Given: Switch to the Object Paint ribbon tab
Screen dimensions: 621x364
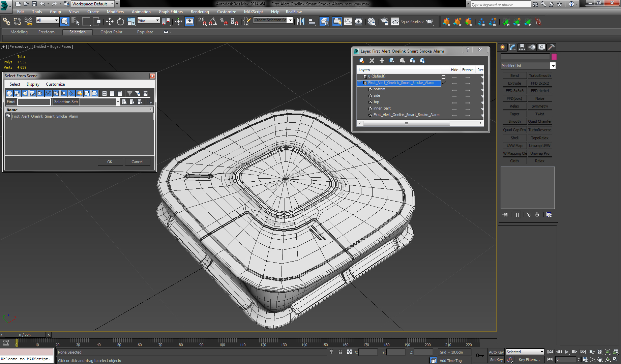Looking at the screenshot, I should coord(111,32).
